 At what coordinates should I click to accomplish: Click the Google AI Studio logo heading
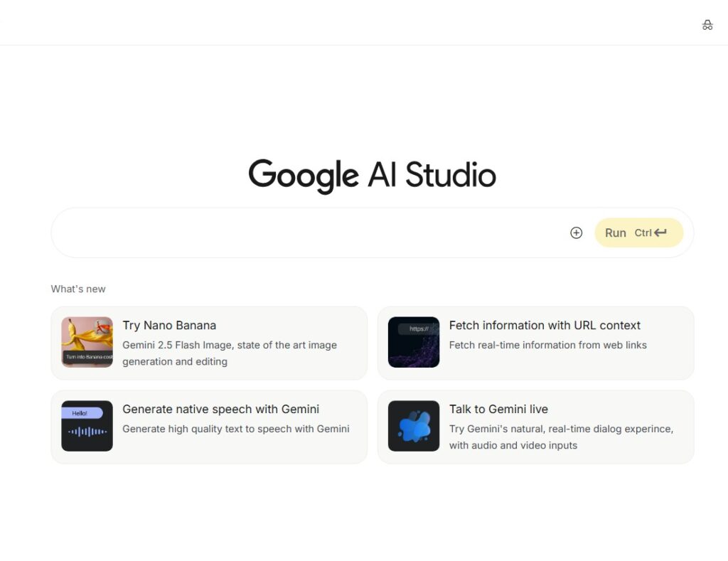[x=373, y=176]
